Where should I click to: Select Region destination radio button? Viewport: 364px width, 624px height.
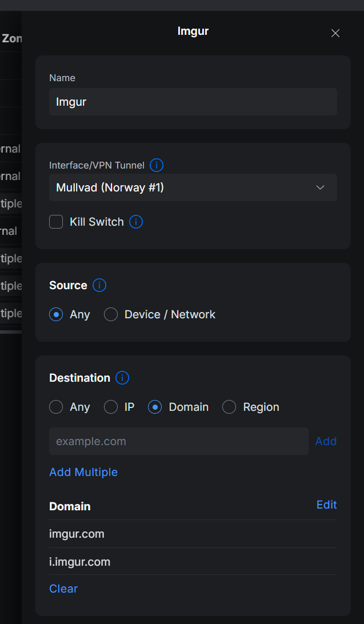click(229, 407)
